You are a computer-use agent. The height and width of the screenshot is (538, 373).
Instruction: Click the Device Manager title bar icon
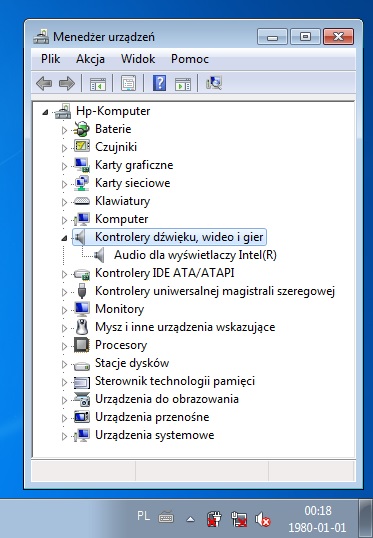point(41,36)
